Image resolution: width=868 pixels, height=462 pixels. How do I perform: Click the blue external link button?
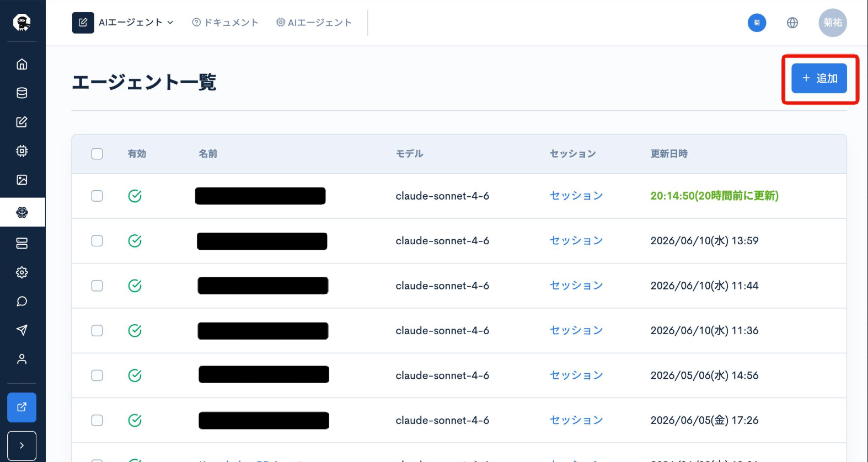click(22, 407)
